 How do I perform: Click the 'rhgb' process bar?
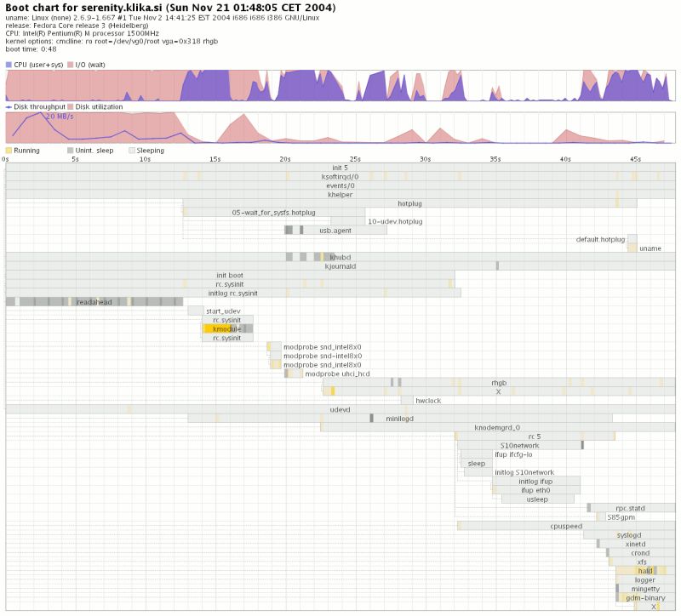(499, 383)
